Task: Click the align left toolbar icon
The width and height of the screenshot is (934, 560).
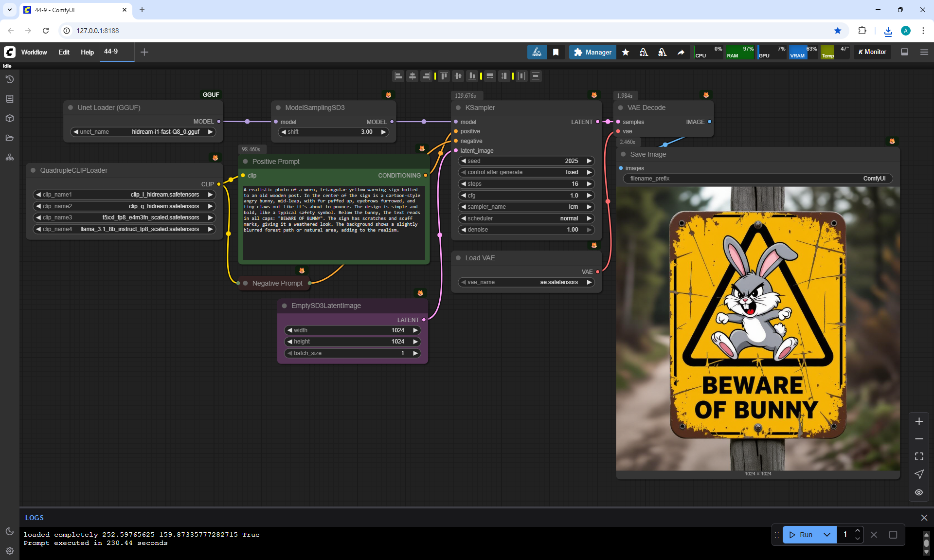Action: (x=398, y=76)
